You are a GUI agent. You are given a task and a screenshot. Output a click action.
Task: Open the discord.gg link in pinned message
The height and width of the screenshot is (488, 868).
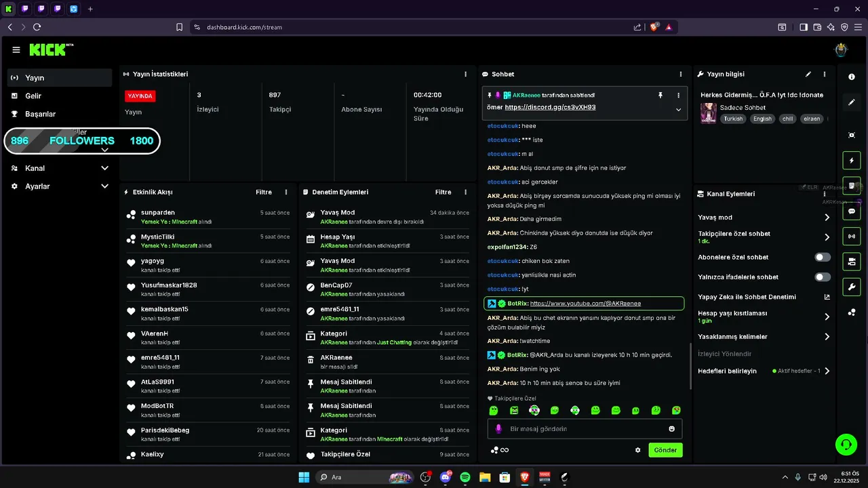[551, 107]
